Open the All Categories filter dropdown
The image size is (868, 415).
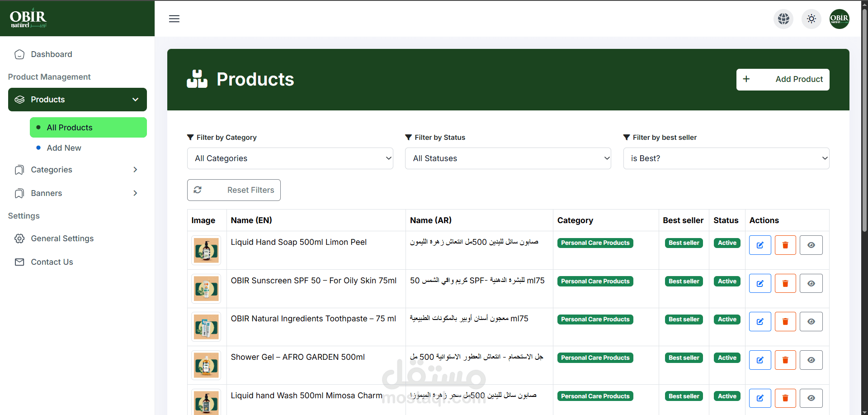pos(290,158)
